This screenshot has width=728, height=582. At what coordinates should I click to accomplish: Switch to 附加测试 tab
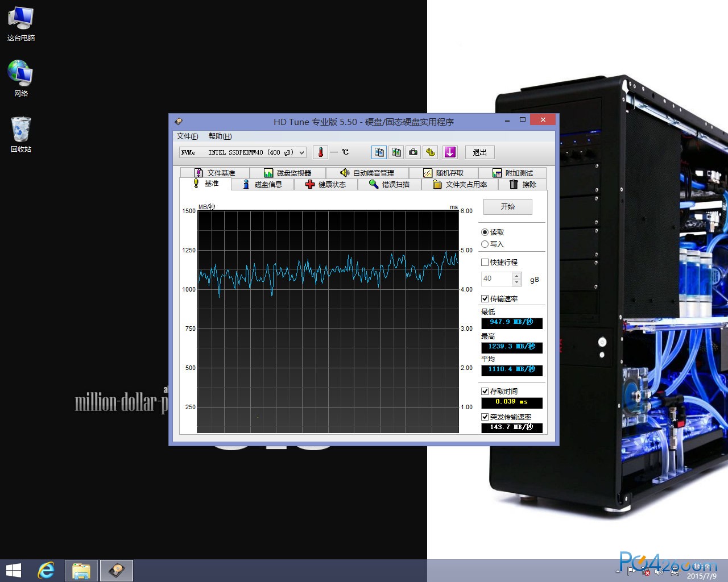click(512, 173)
